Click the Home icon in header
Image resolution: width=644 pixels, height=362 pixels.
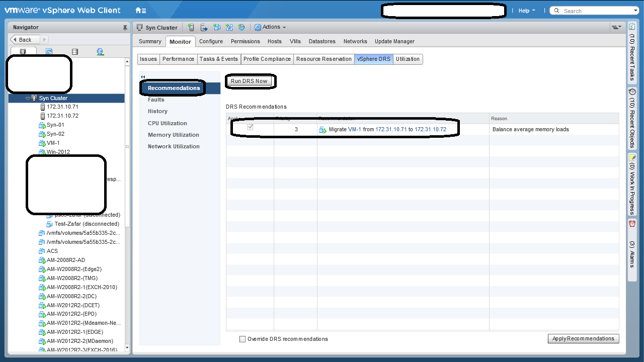click(140, 11)
